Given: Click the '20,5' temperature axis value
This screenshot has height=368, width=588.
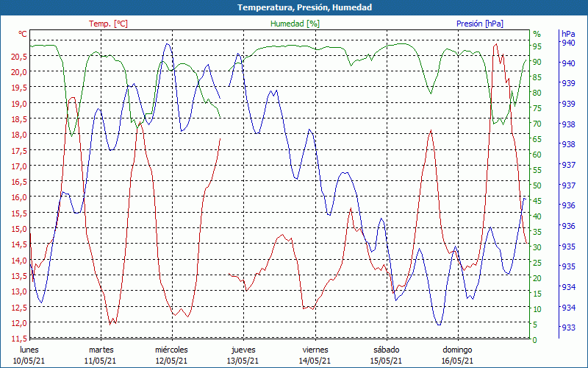Looking at the screenshot, I should coord(19,57).
